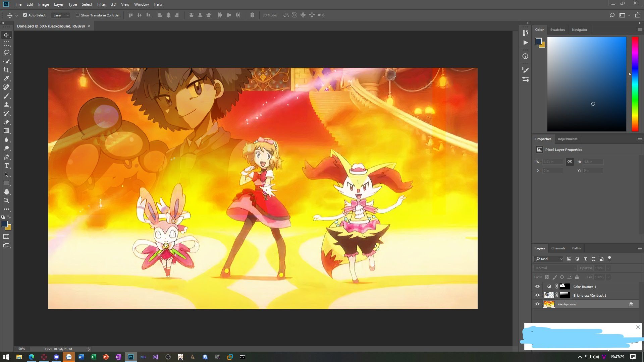
Task: Hide the Color Balance 1 layer
Action: point(537,287)
